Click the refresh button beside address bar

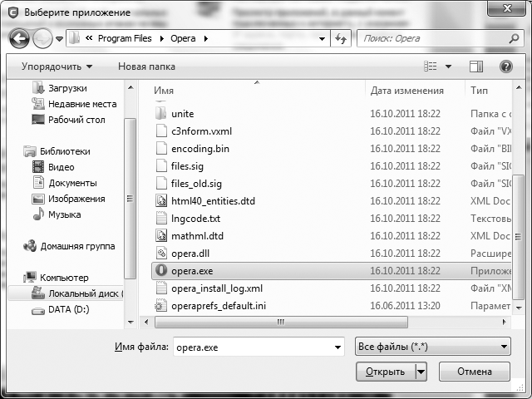tap(341, 39)
